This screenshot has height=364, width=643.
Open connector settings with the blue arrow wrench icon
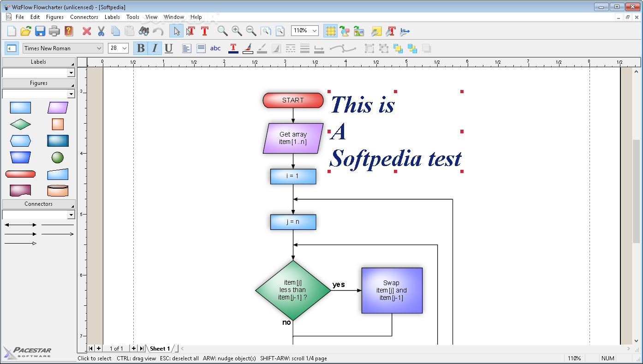coord(405,31)
